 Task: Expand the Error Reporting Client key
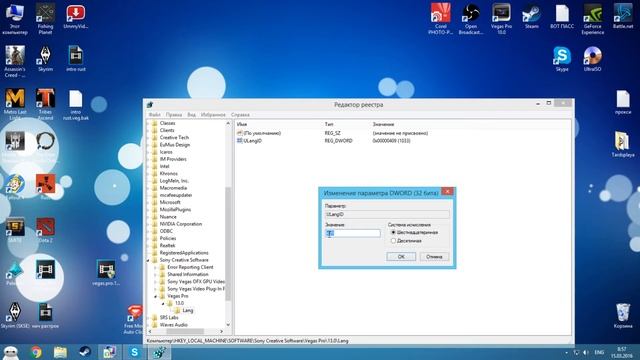(x=156, y=267)
